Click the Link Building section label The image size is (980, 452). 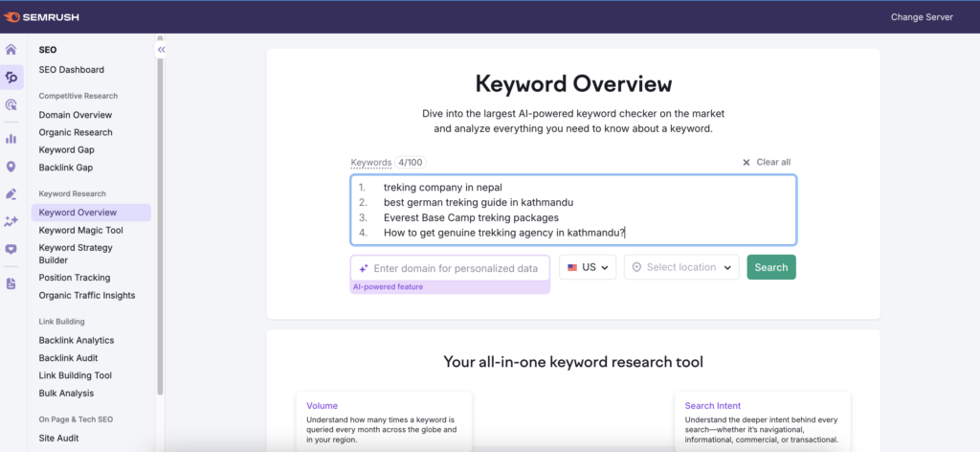[61, 322]
